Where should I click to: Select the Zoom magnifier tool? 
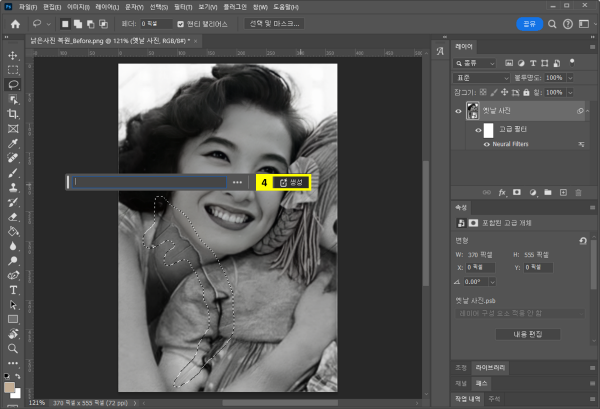(13, 348)
